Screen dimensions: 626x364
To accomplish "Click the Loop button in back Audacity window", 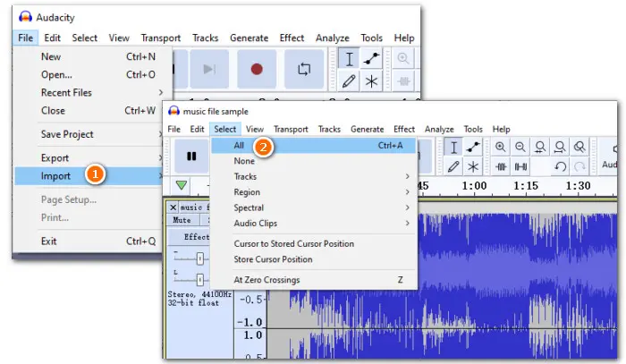I will tap(304, 69).
